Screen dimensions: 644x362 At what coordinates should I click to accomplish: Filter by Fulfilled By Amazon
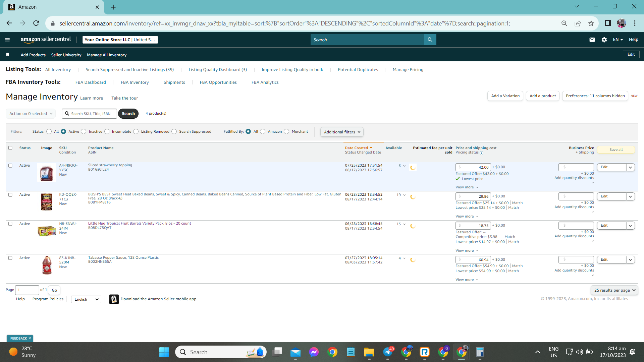coord(263,131)
